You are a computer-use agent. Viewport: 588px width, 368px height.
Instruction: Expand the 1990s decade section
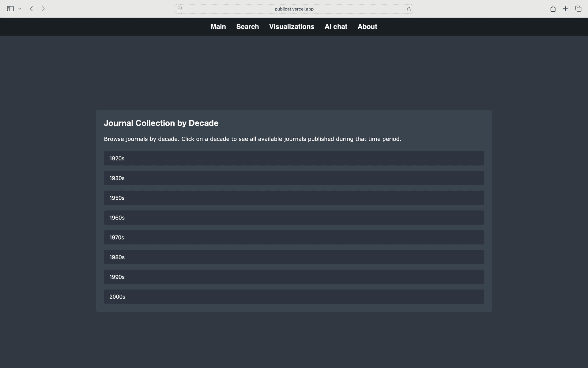coord(294,277)
